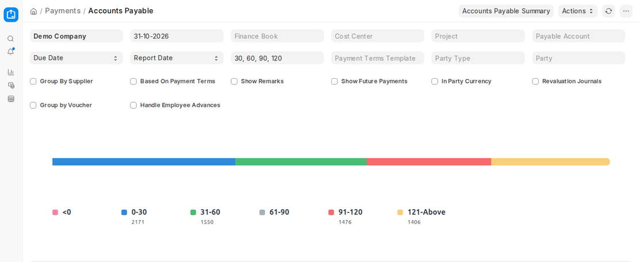Viewport: 644px width, 262px height.
Task: Click the red 91-120 legend swatch
Action: (331, 213)
